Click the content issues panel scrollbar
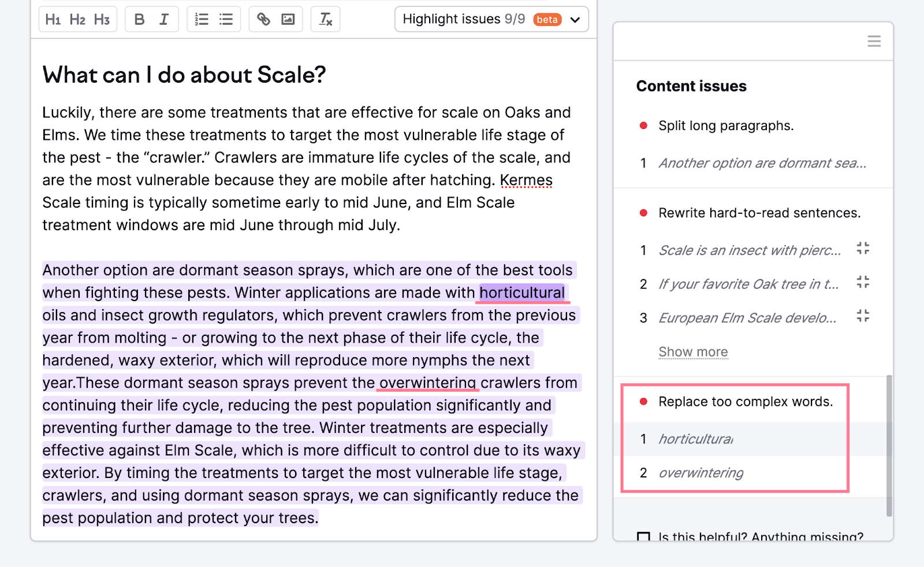This screenshot has width=924, height=567. pos(889,446)
